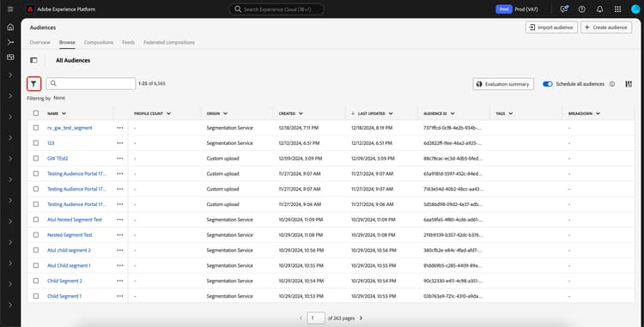This screenshot has height=327, width=644.
Task: Open the apps grid switcher
Action: (617, 9)
